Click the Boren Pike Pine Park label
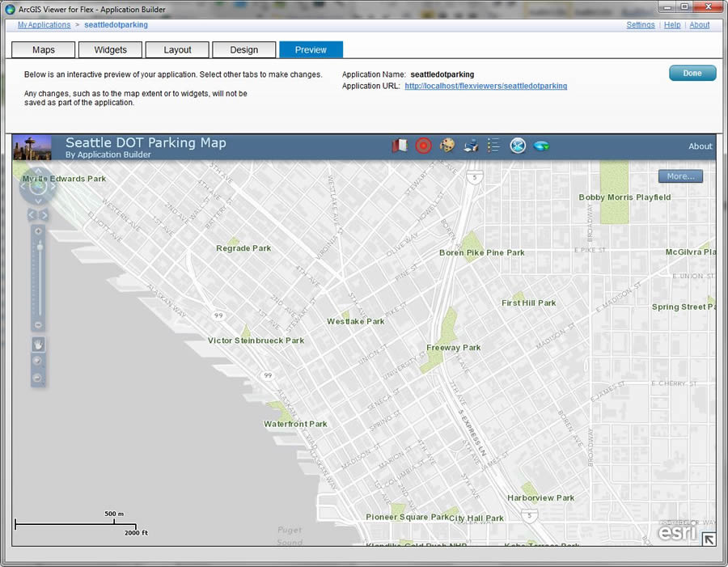The image size is (728, 567). 482,252
